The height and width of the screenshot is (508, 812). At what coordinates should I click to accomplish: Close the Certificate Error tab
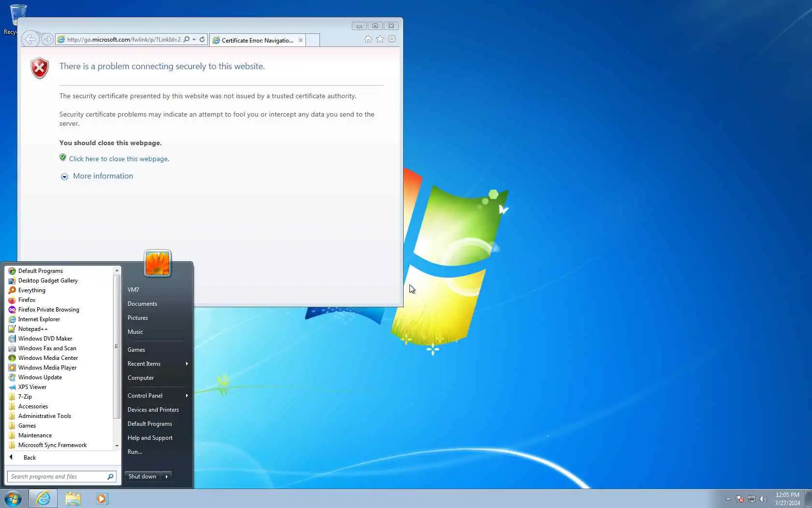[301, 40]
